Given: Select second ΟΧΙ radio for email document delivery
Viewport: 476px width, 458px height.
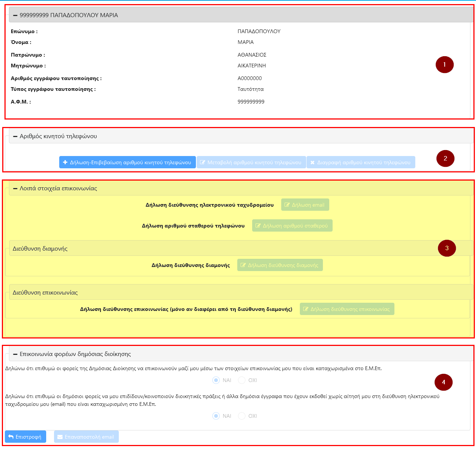Looking at the screenshot, I should point(242,416).
